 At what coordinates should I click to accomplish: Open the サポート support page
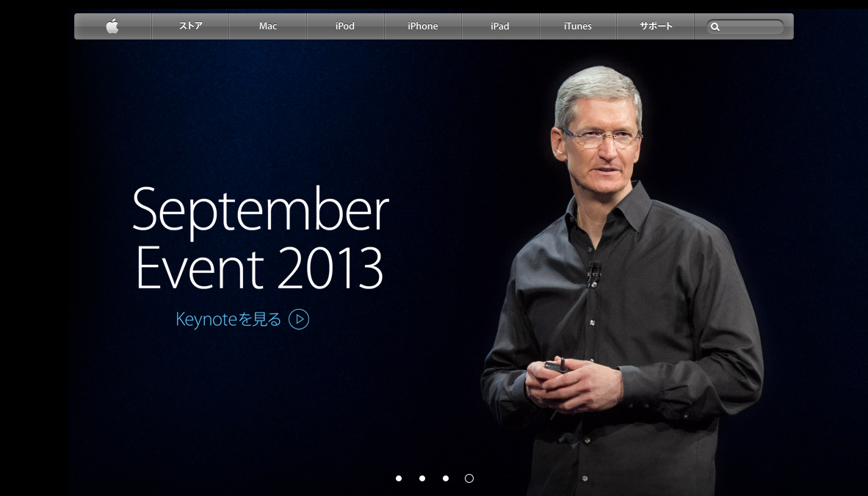coord(656,26)
